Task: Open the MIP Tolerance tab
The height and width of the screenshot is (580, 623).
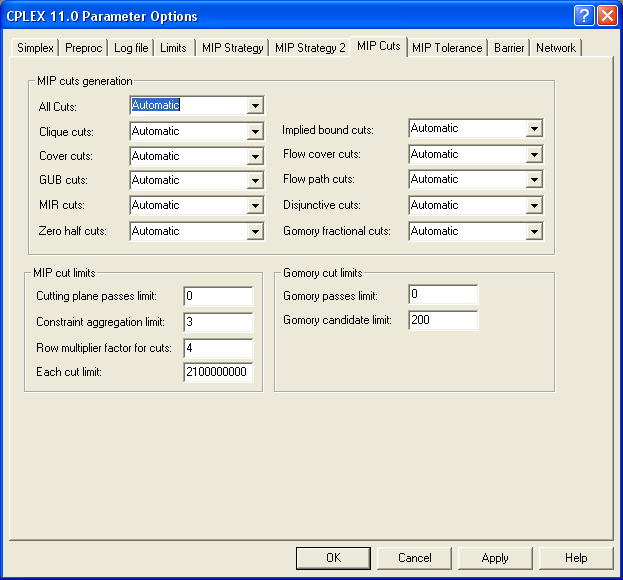Action: [447, 48]
